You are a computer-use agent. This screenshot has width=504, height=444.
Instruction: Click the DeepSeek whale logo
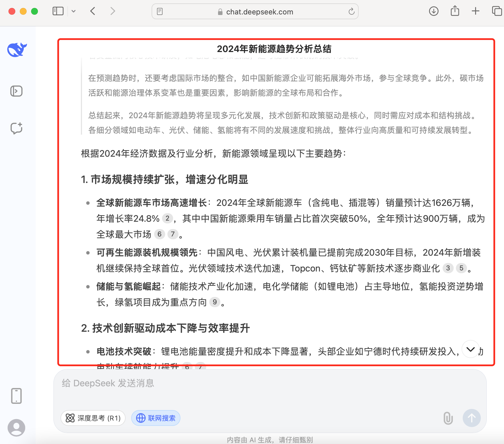[x=17, y=50]
